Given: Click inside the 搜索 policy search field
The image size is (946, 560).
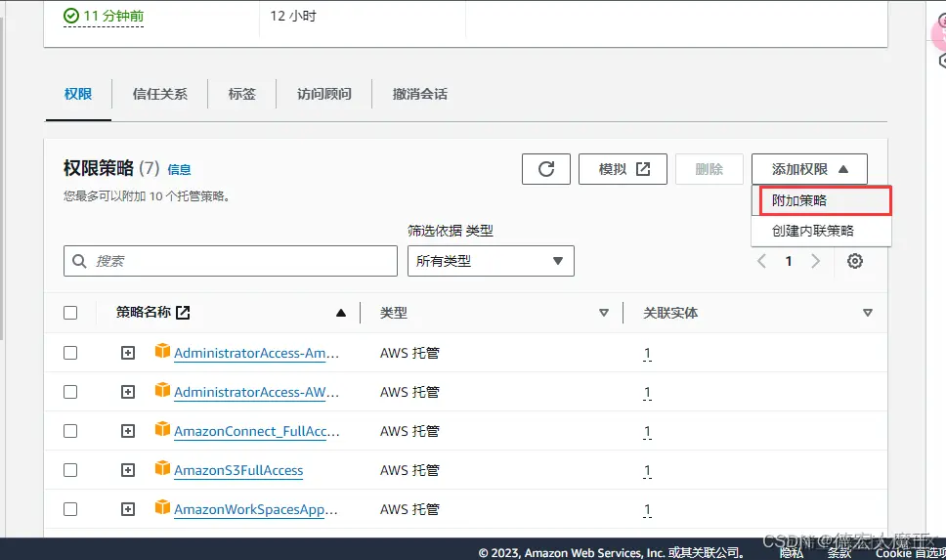Looking at the screenshot, I should (x=231, y=261).
